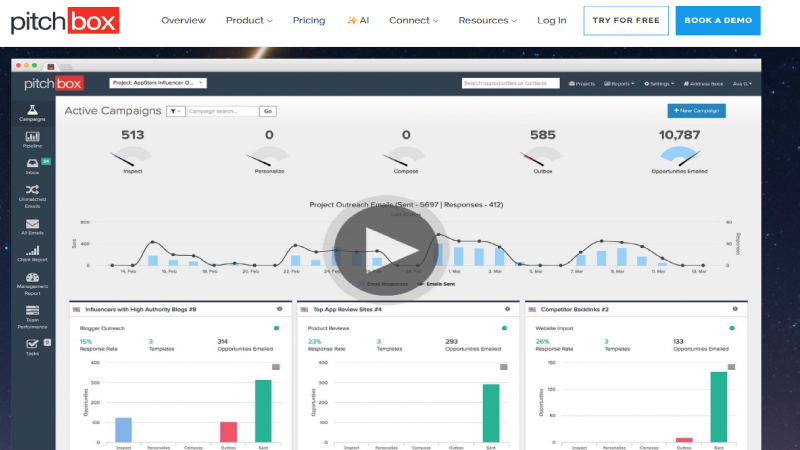Click the TRY FOR FREE button
Screen dimensions: 800x450
[x=626, y=20]
